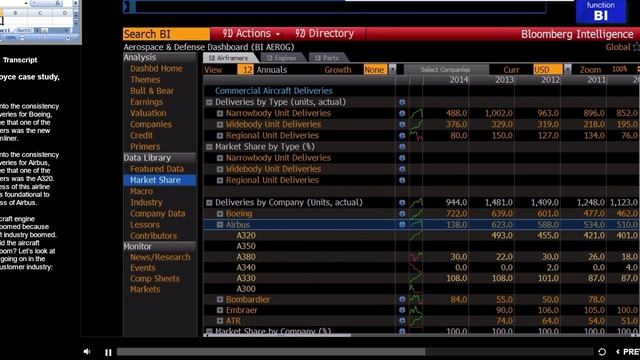Screen dimensions: 640x360
Task: Open info icon for Deliveries by Type row
Action: click(x=402, y=102)
